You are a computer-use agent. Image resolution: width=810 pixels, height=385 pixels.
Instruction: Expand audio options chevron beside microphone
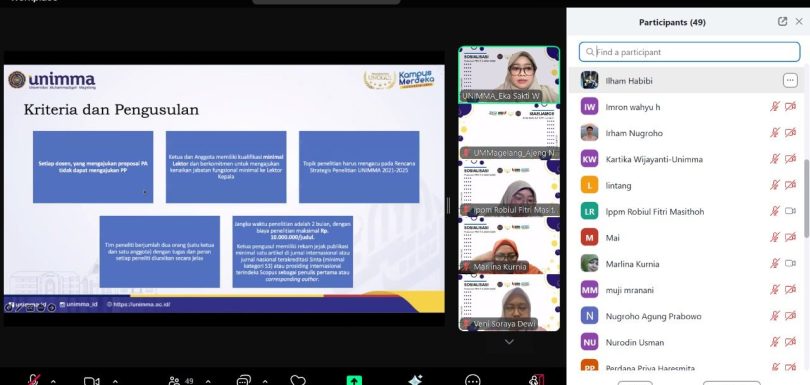tap(53, 382)
